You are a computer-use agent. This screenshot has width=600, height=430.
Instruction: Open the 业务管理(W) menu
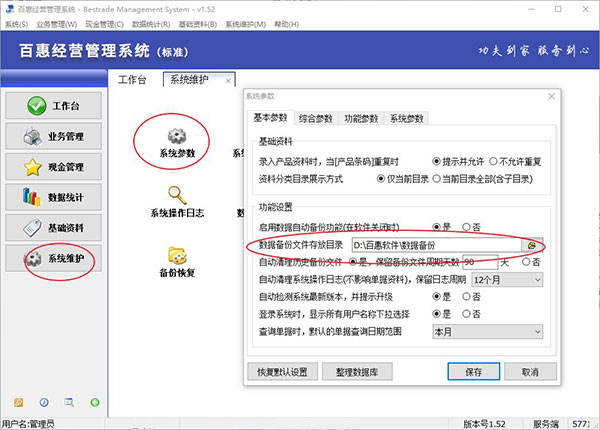click(57, 24)
